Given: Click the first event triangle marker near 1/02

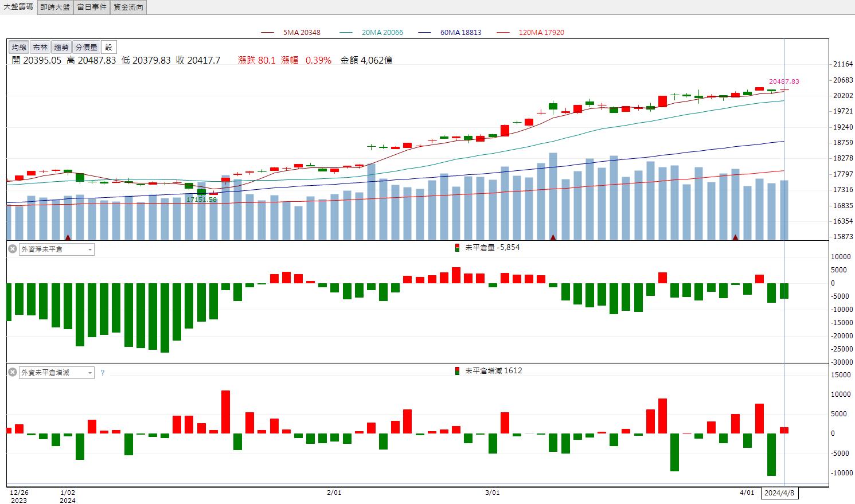Looking at the screenshot, I should [68, 237].
